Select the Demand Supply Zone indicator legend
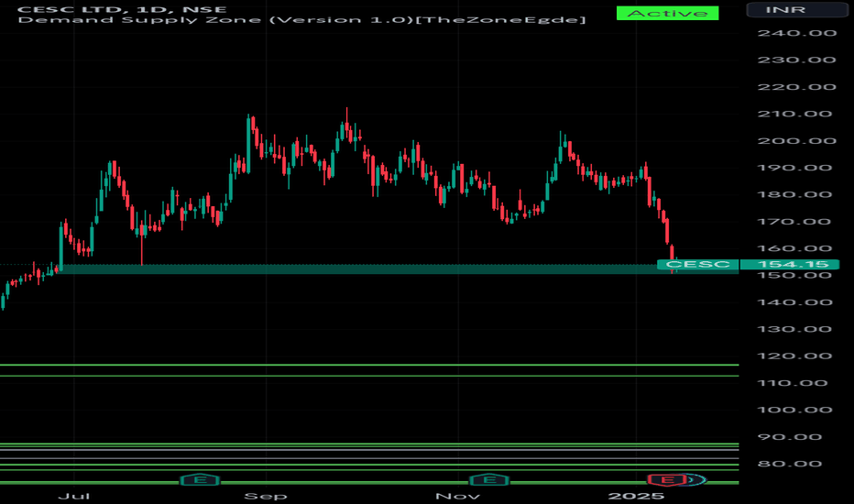The height and width of the screenshot is (504, 854). pos(301,20)
